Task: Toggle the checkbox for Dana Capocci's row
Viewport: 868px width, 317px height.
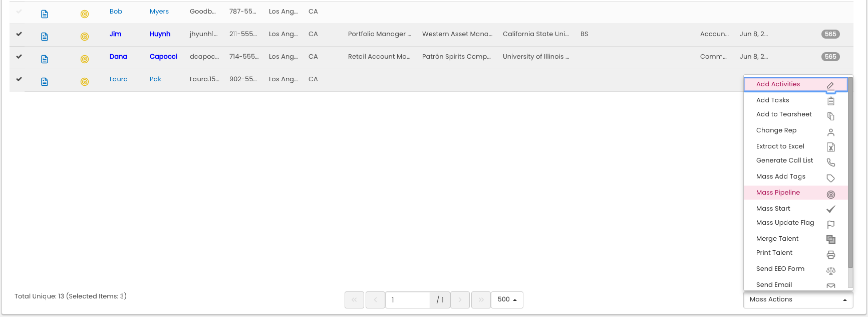Action: 19,57
